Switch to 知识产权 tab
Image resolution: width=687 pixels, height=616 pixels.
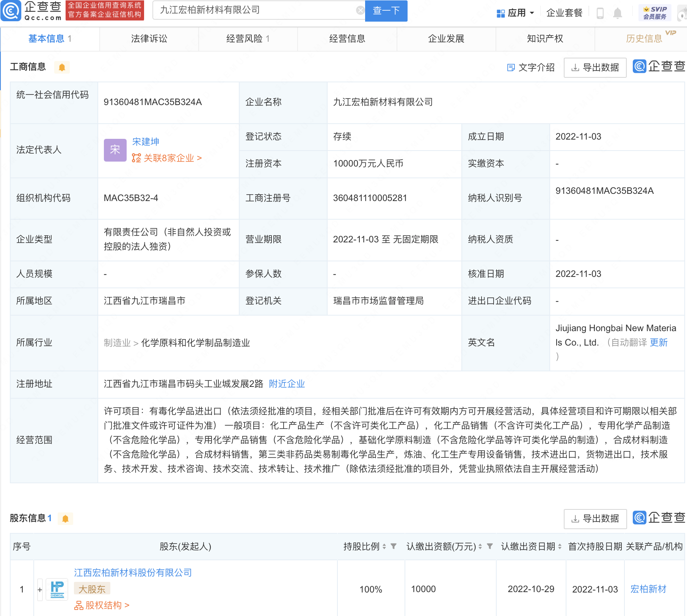(x=545, y=39)
